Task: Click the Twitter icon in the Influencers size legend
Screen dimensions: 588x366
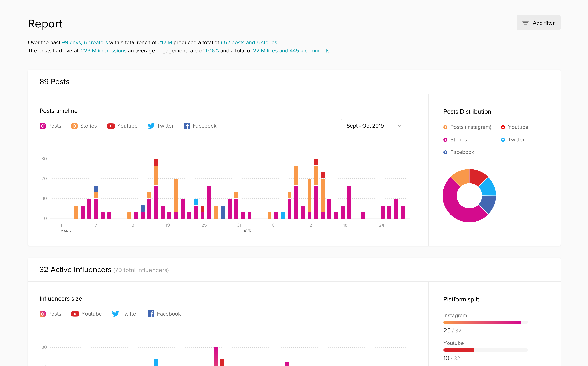Action: [x=115, y=314]
